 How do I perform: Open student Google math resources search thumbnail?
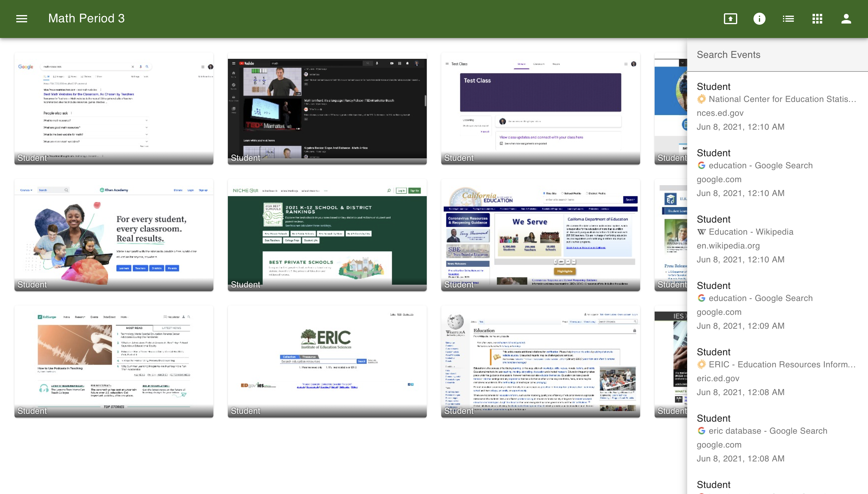coord(114,109)
